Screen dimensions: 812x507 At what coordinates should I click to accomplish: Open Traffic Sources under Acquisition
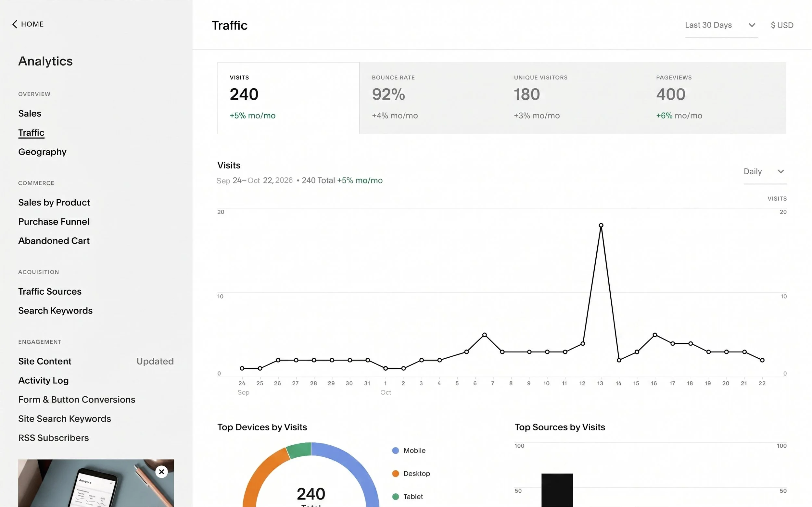[50, 291]
